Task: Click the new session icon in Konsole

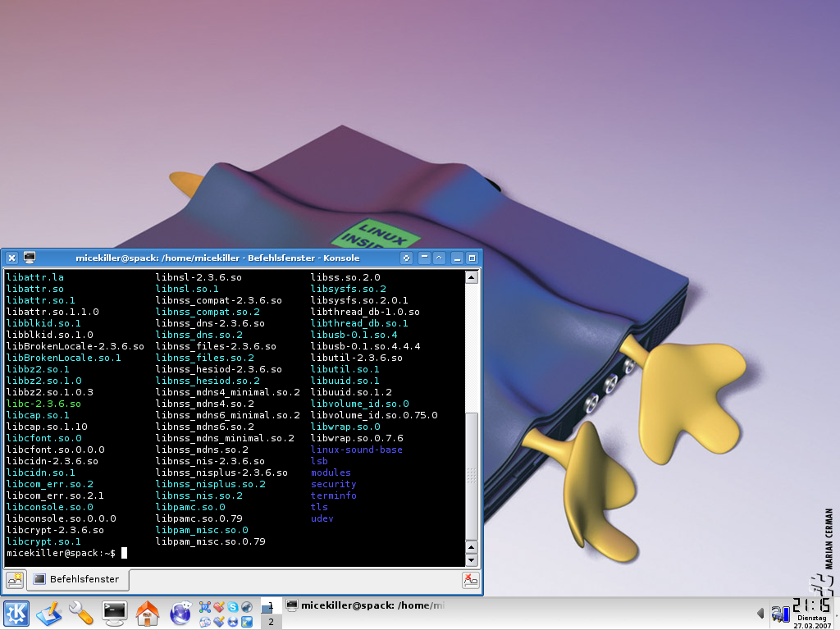Action: click(15, 580)
